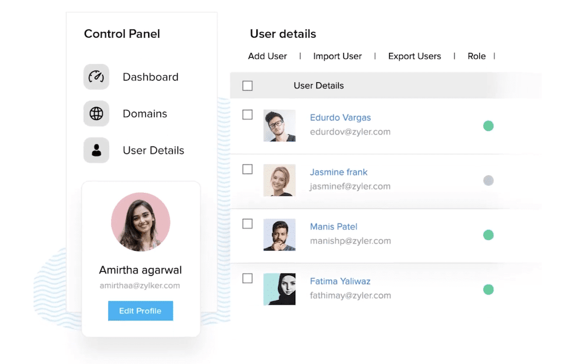Check the checkbox next to Manis Patel
The width and height of the screenshot is (588, 364).
248,223
